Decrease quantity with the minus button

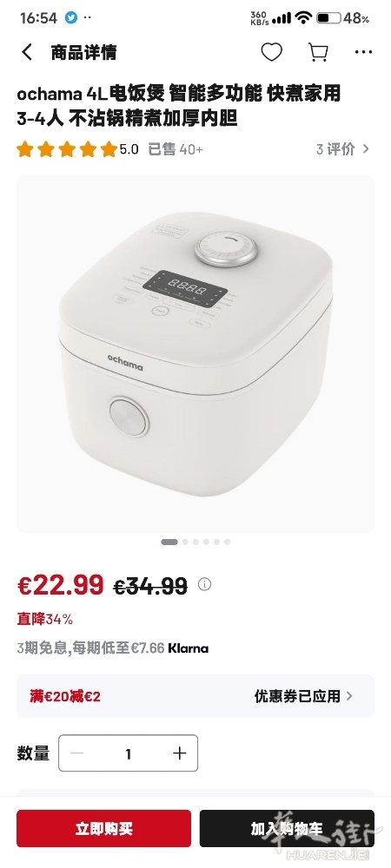[x=77, y=753]
